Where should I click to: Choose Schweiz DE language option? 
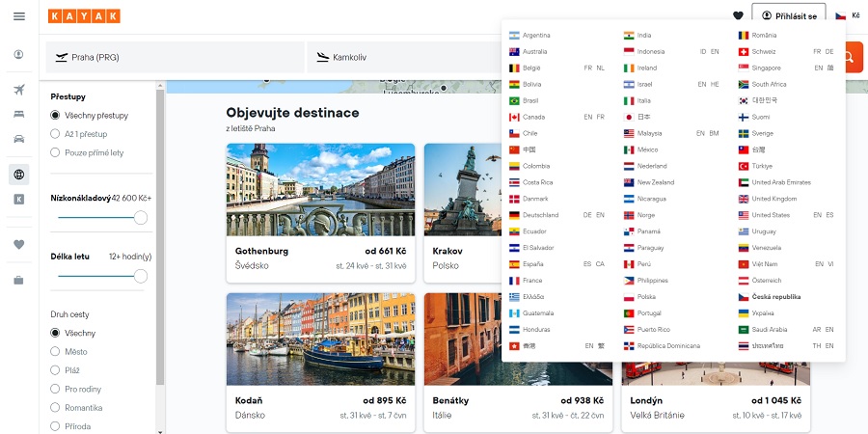point(829,51)
